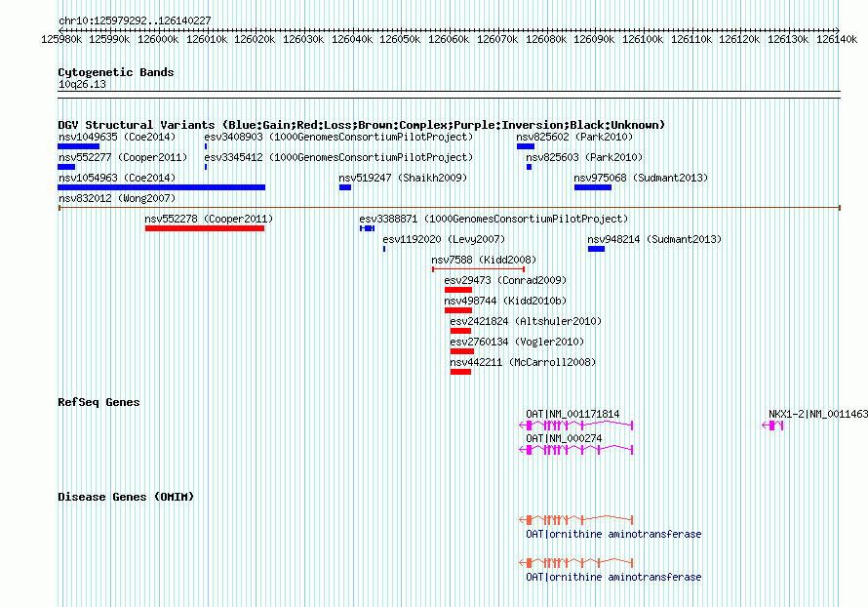Screen dimensions: 868x607
Task: Open esv3345412 (1000GenomesConsortiumPilotProject) label
Action: tap(338, 157)
